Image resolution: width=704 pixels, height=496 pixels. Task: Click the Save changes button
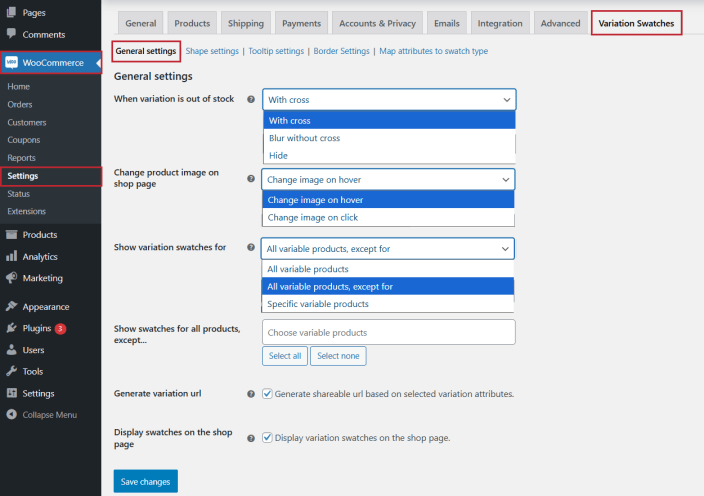pyautogui.click(x=145, y=482)
